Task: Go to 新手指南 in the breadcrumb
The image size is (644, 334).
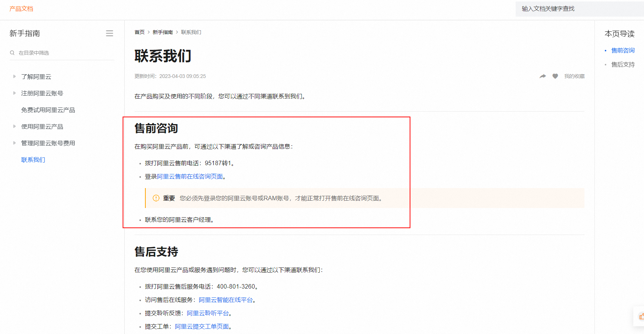Action: pos(163,32)
